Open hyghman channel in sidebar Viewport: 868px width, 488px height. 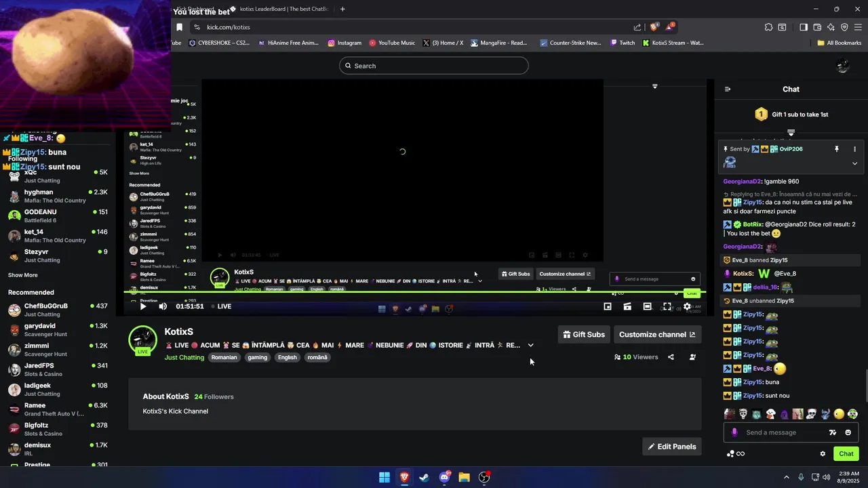click(58, 196)
